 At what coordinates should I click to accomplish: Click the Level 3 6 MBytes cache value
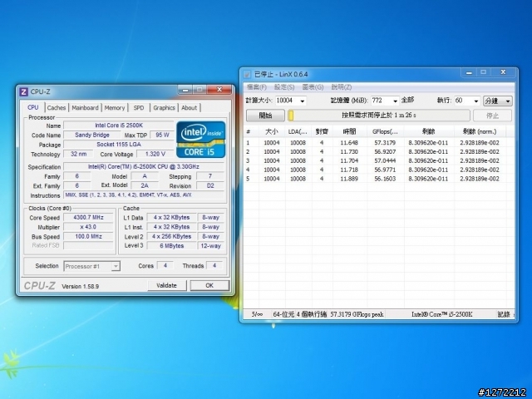click(172, 246)
